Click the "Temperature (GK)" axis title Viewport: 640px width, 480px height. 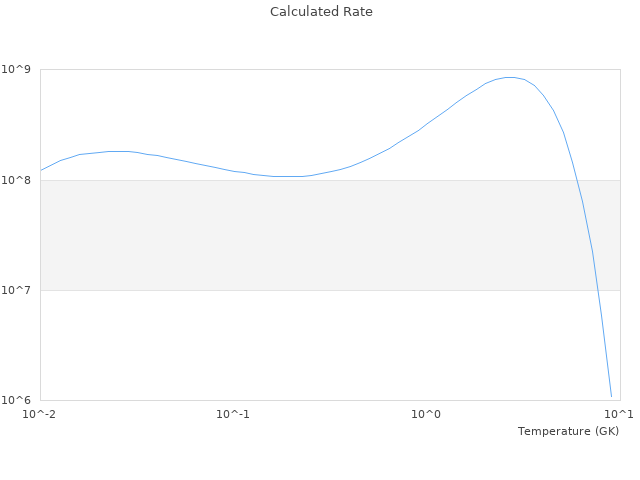point(568,431)
